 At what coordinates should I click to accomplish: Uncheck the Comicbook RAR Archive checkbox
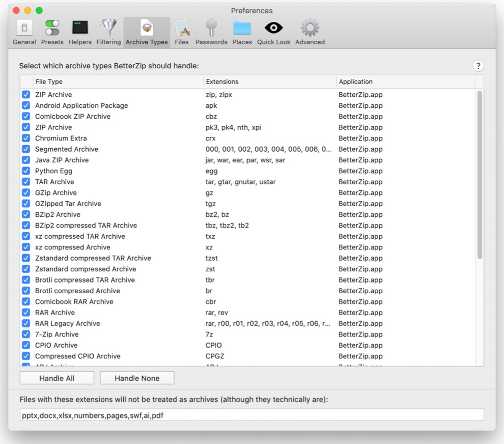point(26,301)
